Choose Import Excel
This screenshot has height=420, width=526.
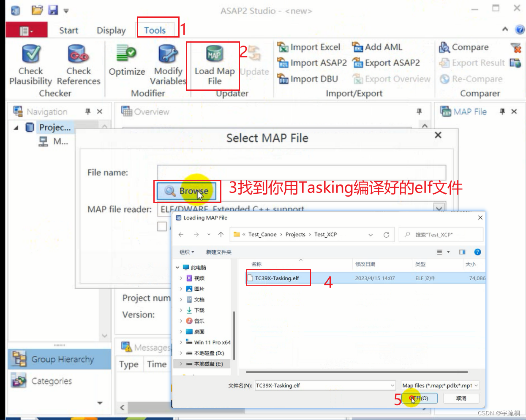tap(309, 47)
